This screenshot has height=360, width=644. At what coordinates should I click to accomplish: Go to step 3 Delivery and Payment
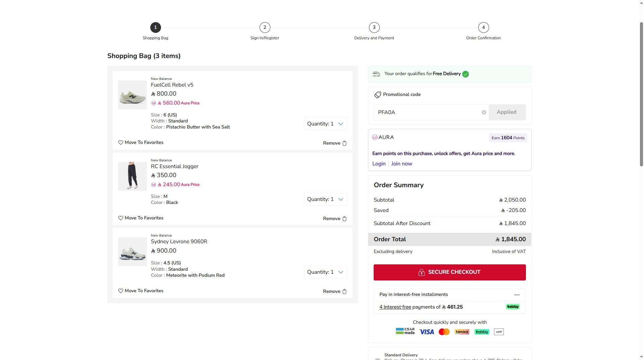point(374,28)
